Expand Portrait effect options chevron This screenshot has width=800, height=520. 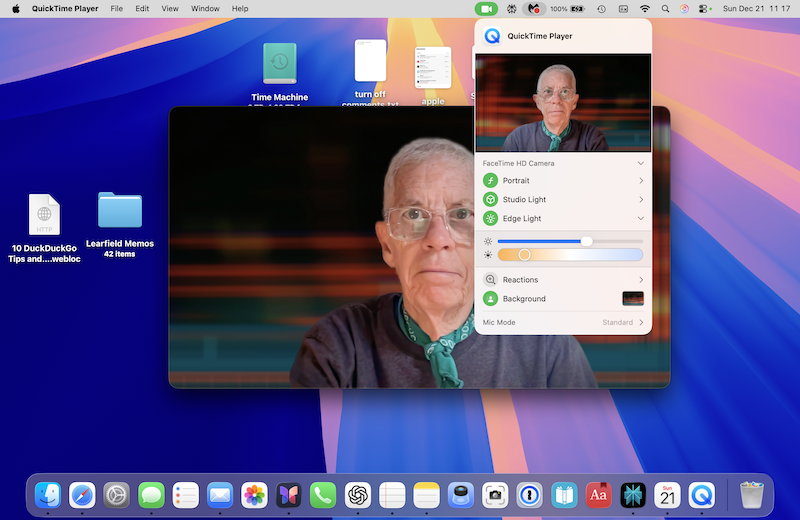641,181
